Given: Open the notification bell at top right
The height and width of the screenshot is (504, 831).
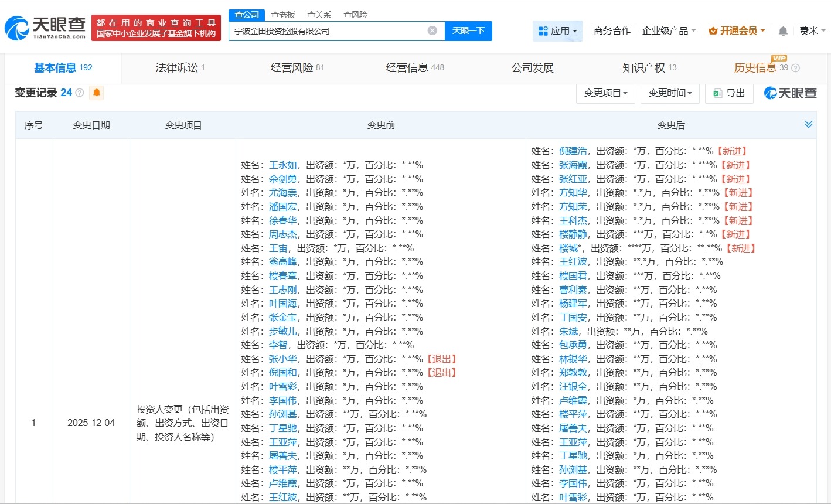Looking at the screenshot, I should point(782,30).
